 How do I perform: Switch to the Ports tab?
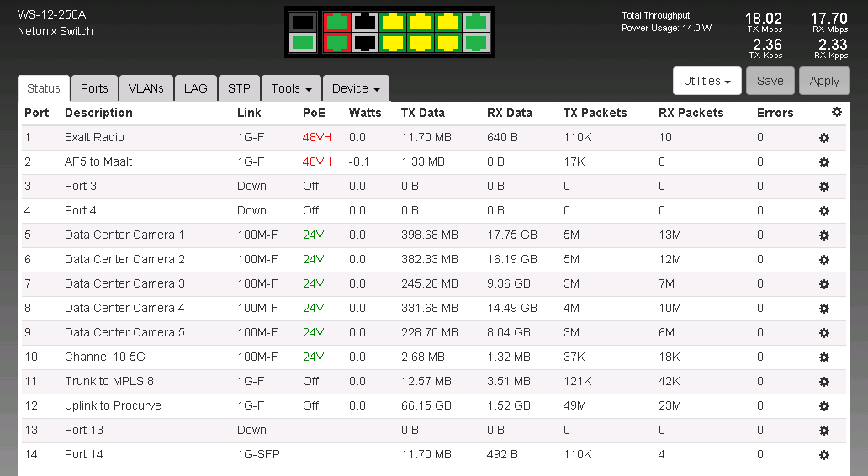pyautogui.click(x=94, y=88)
